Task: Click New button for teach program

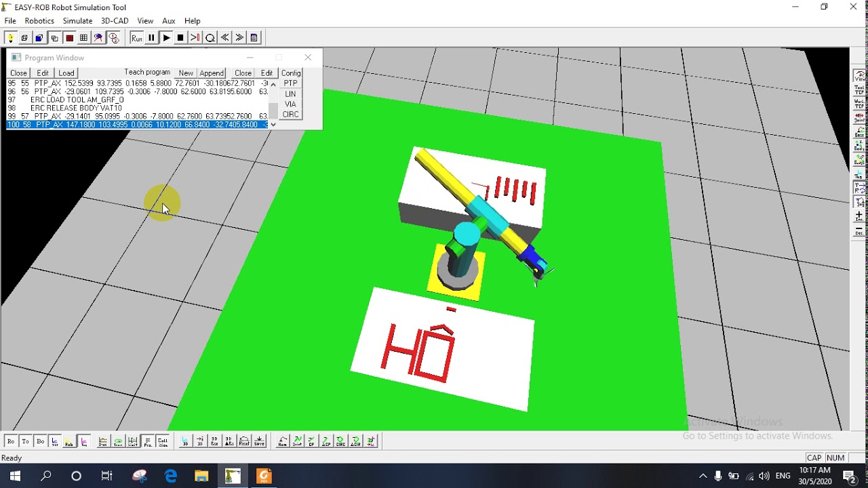Action: pyautogui.click(x=186, y=73)
